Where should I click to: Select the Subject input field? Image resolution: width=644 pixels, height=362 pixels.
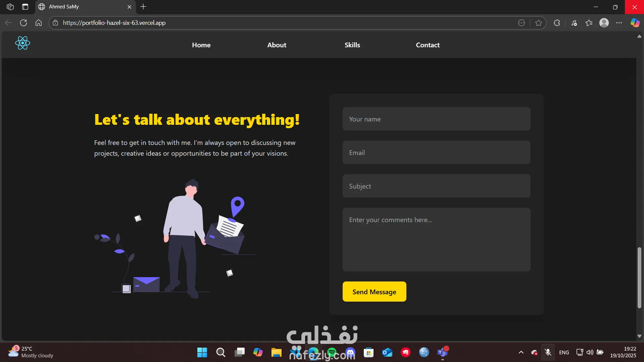pyautogui.click(x=436, y=186)
